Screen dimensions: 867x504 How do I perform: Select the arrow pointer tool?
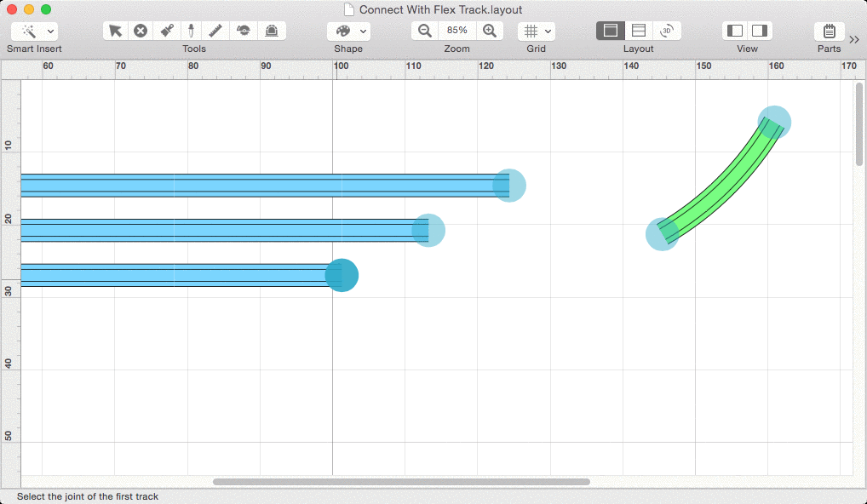point(115,31)
